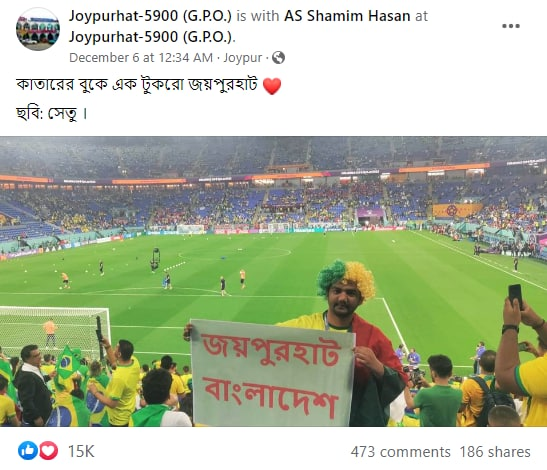The image size is (547, 470).
Task: Click the globe public-audience icon
Action: 278,58
